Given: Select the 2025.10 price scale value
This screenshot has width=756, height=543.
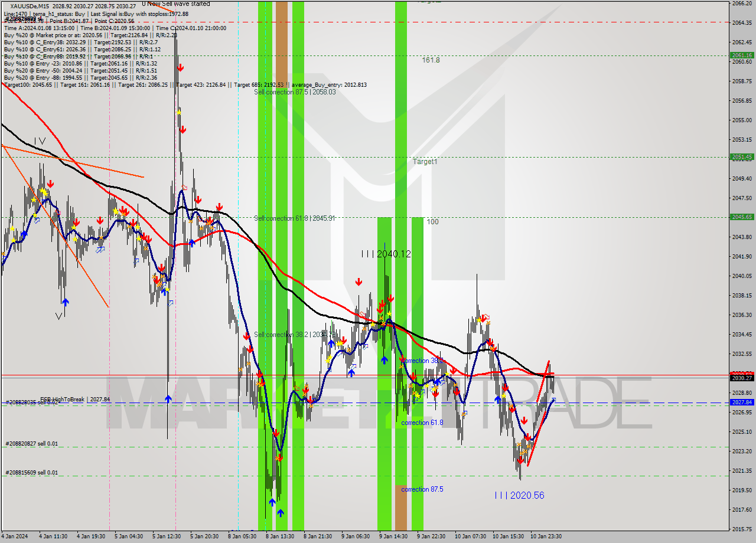Looking at the screenshot, I should (x=741, y=432).
